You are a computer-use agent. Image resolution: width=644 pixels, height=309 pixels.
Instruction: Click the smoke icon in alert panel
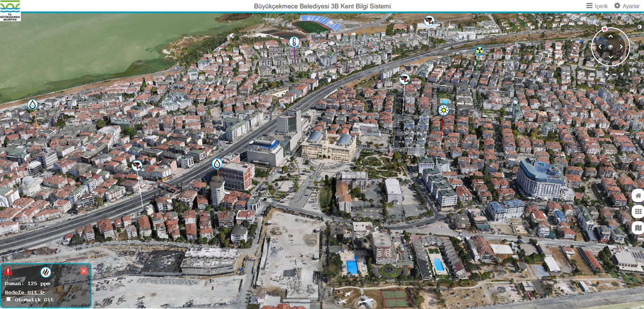[x=46, y=272]
